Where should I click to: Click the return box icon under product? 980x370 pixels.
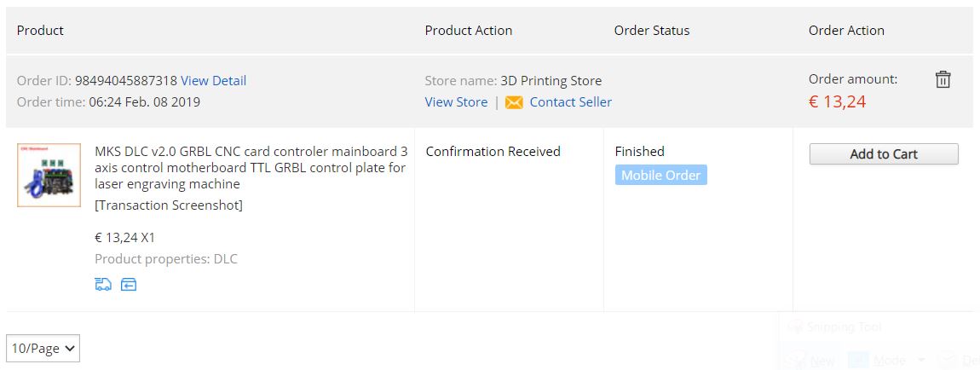coord(129,284)
